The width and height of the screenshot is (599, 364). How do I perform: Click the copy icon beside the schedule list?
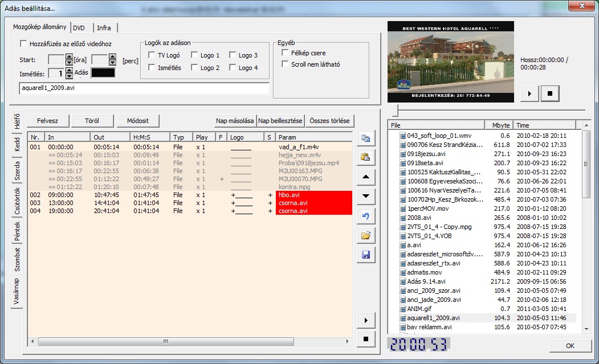pos(365,138)
